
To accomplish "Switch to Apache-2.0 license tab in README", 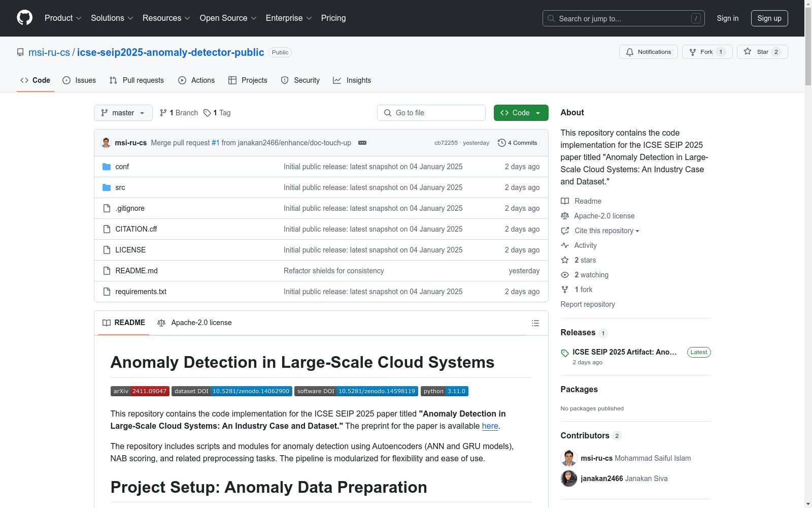I will click(x=195, y=323).
